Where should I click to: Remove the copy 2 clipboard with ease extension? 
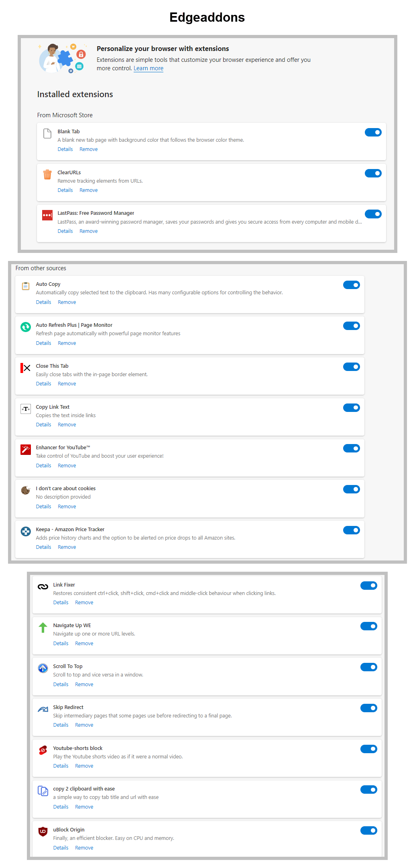[x=84, y=807]
